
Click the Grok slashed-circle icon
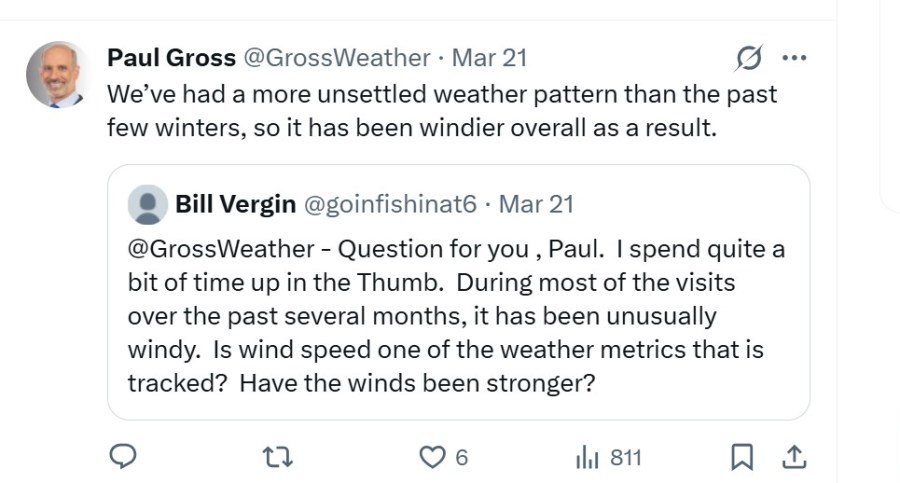click(747, 60)
